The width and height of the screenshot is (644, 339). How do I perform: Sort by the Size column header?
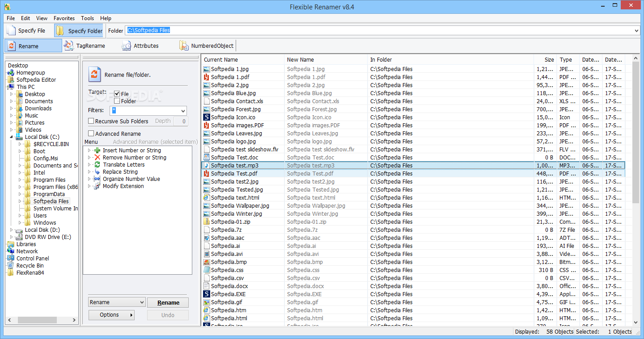click(x=545, y=59)
